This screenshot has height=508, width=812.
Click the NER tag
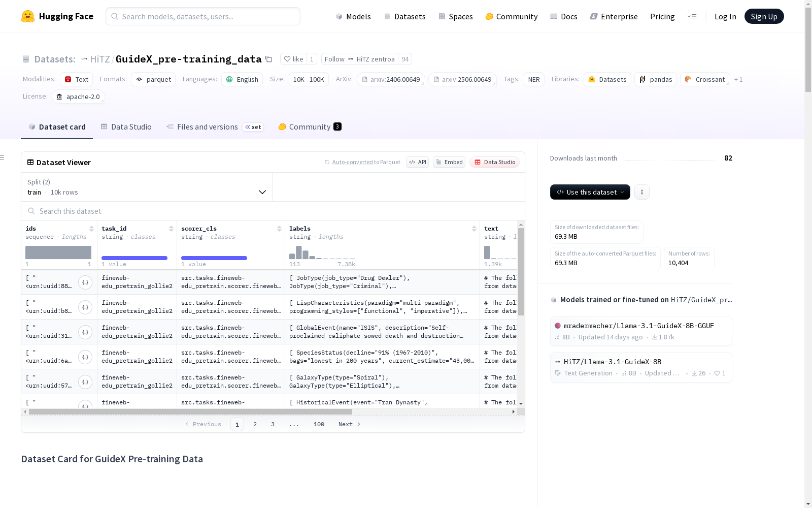534,79
